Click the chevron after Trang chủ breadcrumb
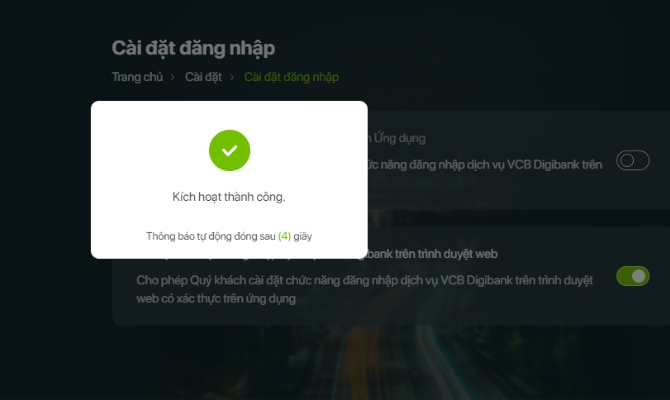Viewport: 670px width, 400px height. (x=173, y=77)
